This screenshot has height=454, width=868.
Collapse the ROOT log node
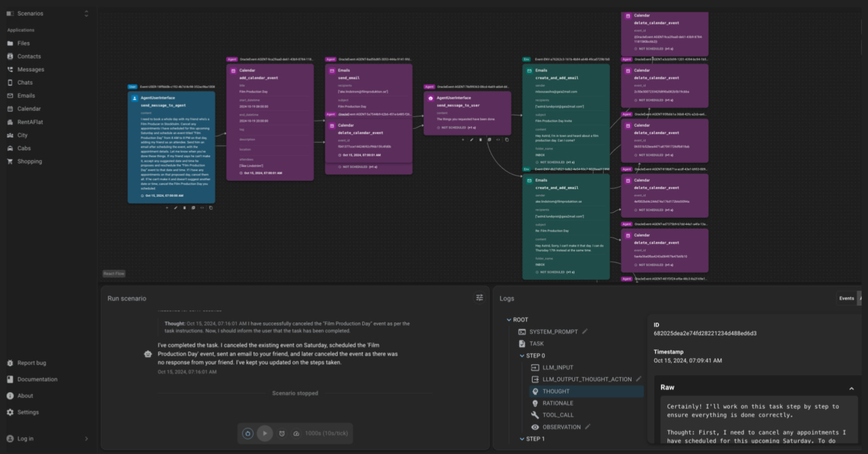click(509, 320)
